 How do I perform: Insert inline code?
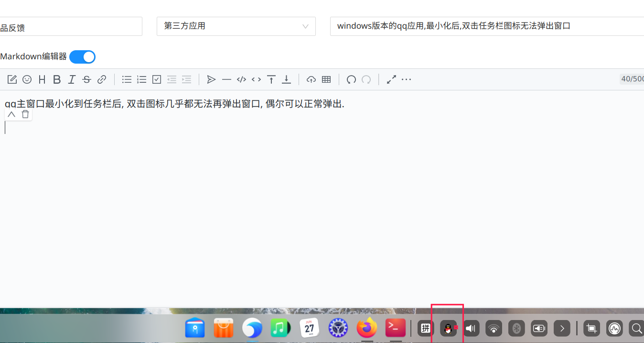[x=256, y=79]
